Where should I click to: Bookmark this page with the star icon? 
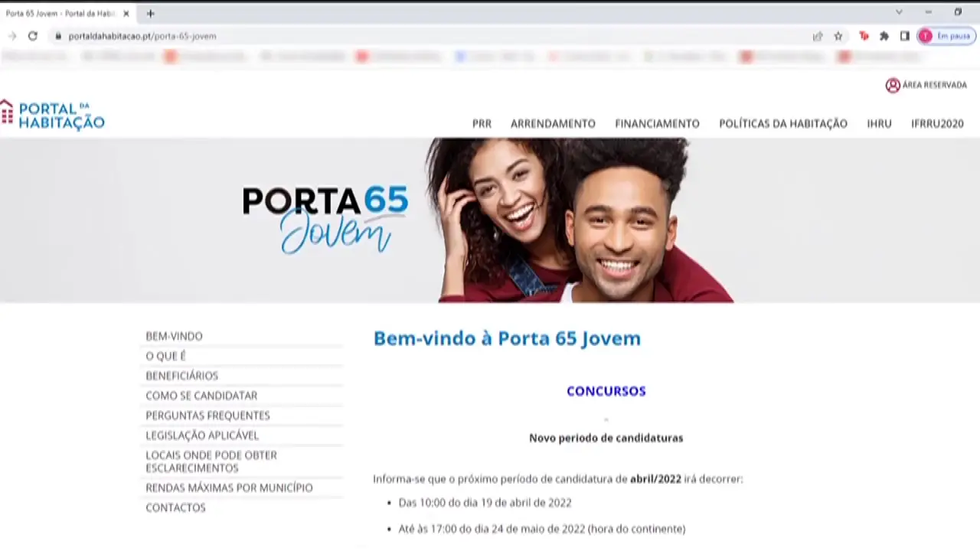click(x=838, y=36)
